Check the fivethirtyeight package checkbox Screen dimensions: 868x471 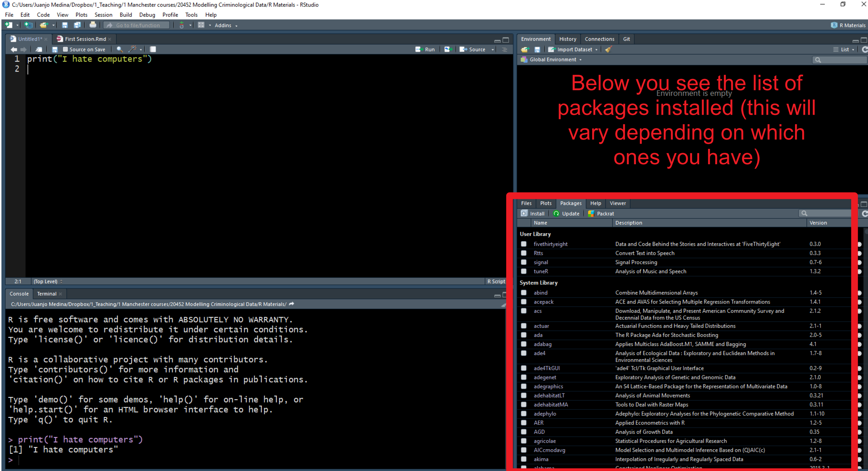coord(524,244)
